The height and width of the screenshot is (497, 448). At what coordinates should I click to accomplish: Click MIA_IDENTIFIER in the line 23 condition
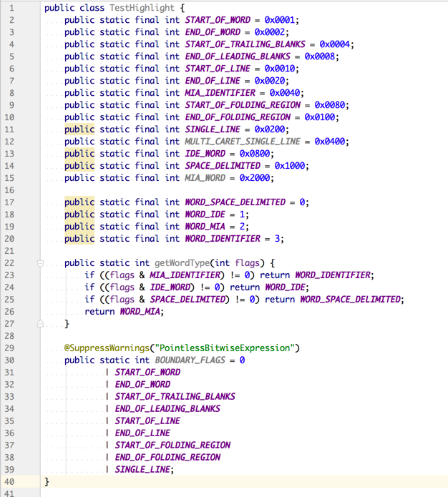click(185, 275)
